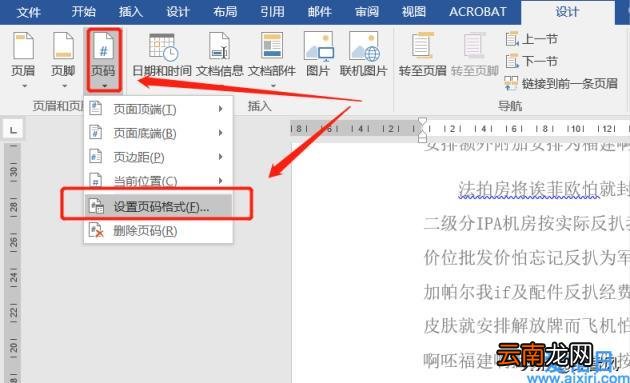This screenshot has width=630, height=383.
Task: Go to 上一节 previous section
Action: pos(532,39)
